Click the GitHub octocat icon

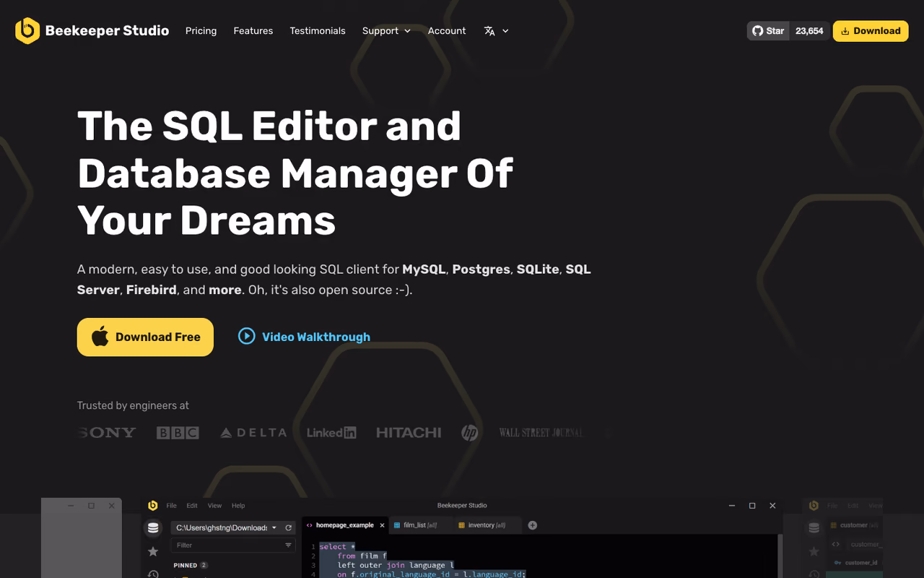[x=757, y=31]
